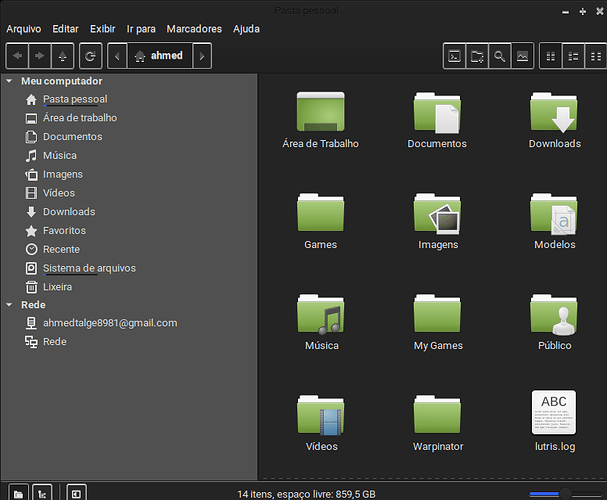
Task: Click the path bar left chevron
Action: tap(117, 56)
